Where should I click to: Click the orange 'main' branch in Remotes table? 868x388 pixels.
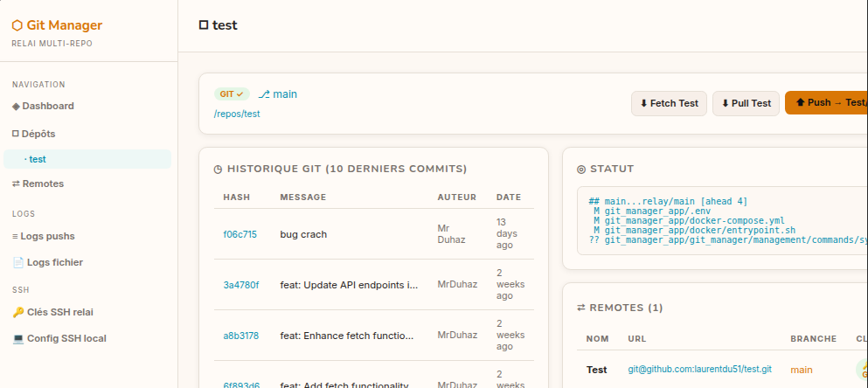802,369
